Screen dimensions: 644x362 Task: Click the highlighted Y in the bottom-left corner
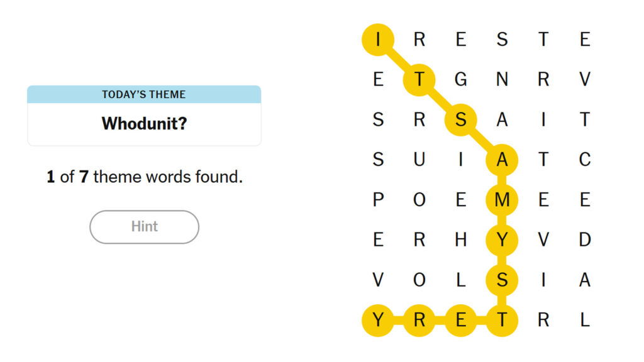377,321
